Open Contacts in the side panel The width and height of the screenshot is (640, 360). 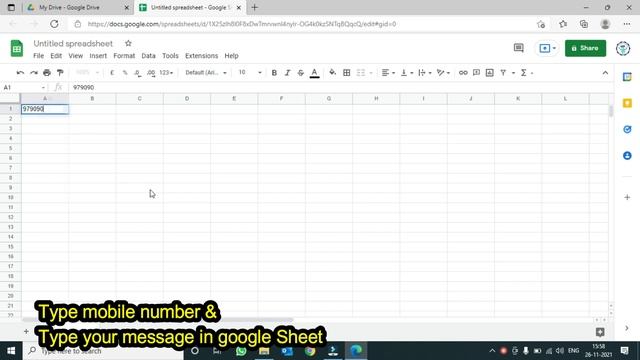click(x=627, y=156)
